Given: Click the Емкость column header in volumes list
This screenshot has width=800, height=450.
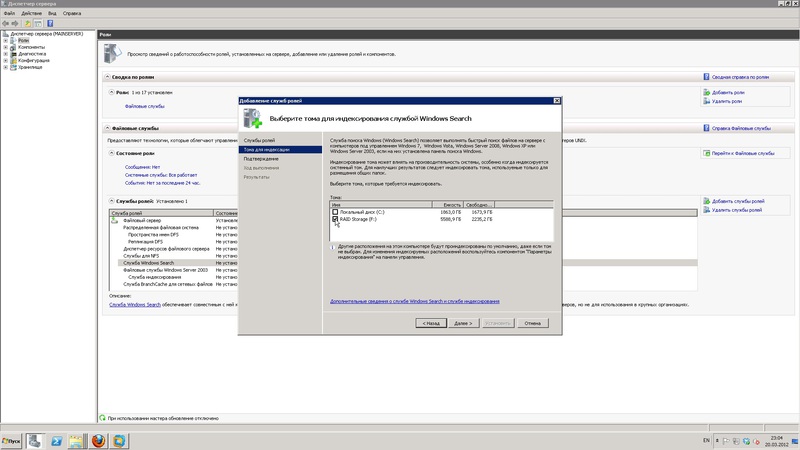Looking at the screenshot, I should (448, 205).
